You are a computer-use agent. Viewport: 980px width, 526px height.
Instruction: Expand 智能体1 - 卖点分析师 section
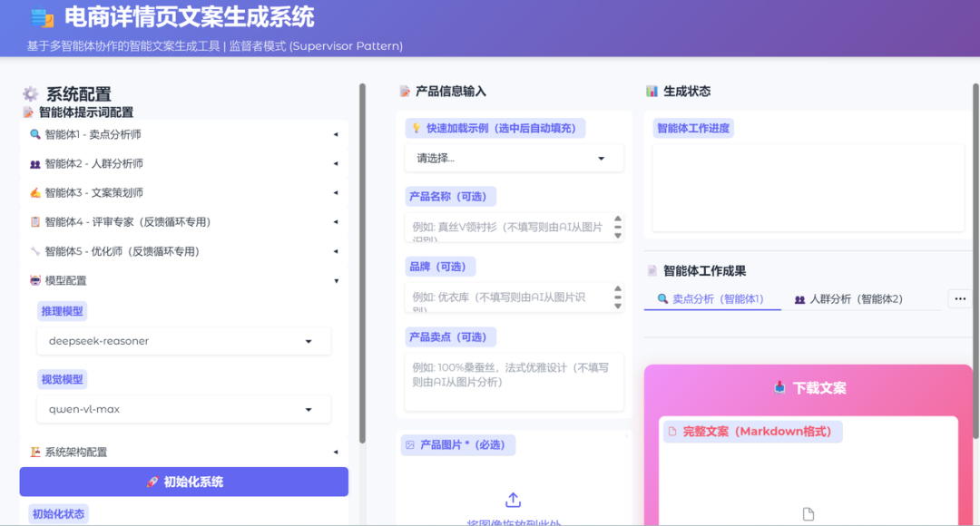pos(183,134)
